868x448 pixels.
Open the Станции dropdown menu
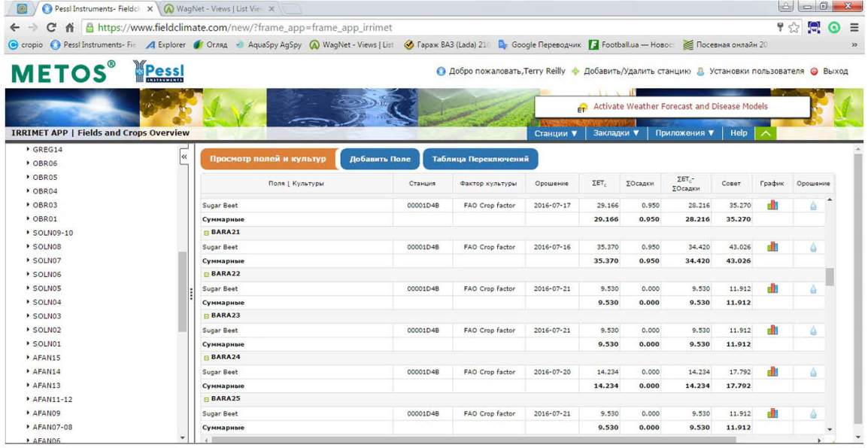pos(556,133)
